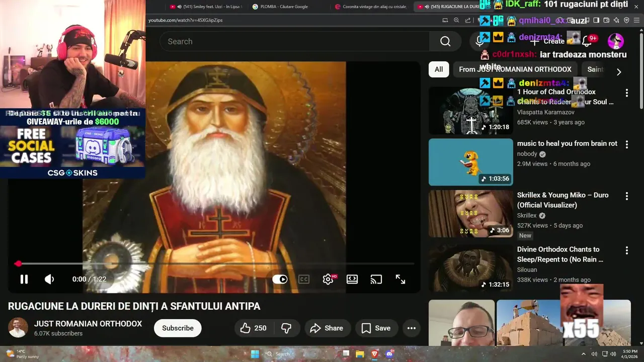
Task: Click the FREE SOCIAL CASES CSGOSKINS banner
Action: 73,144
